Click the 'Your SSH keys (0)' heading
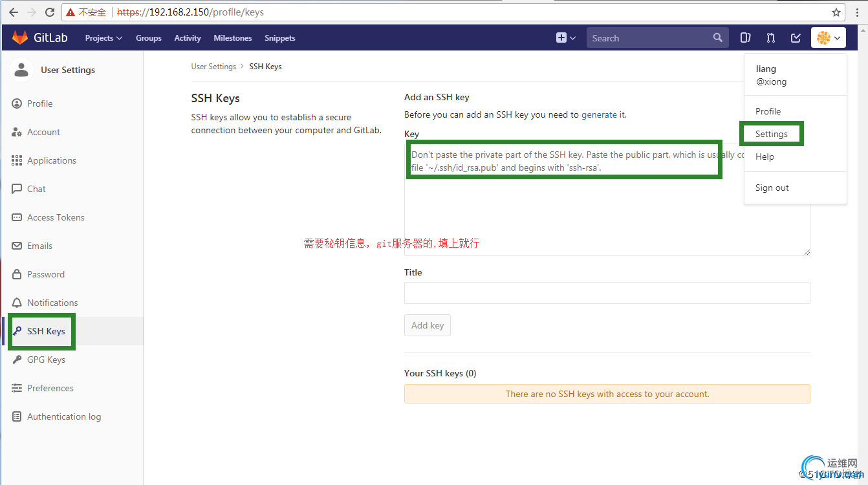The image size is (868, 485). click(x=440, y=373)
